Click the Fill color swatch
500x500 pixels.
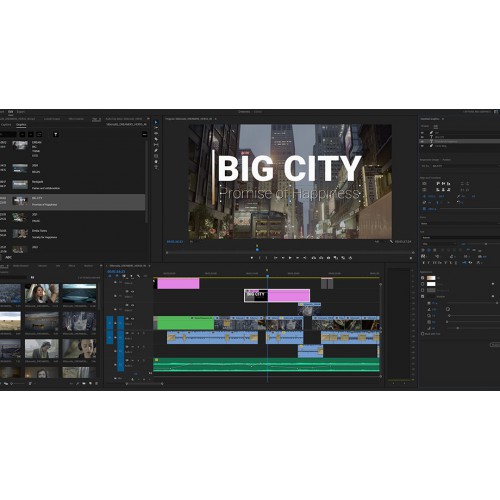pos(431,278)
